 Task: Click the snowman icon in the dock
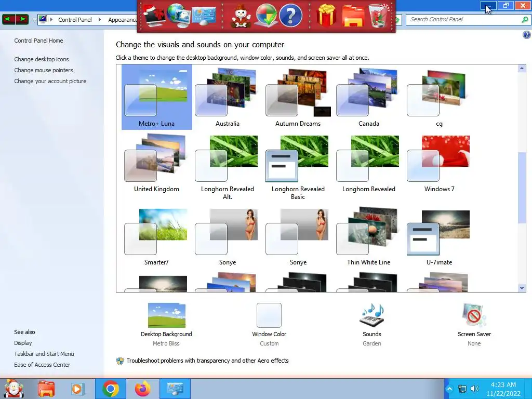point(241,16)
